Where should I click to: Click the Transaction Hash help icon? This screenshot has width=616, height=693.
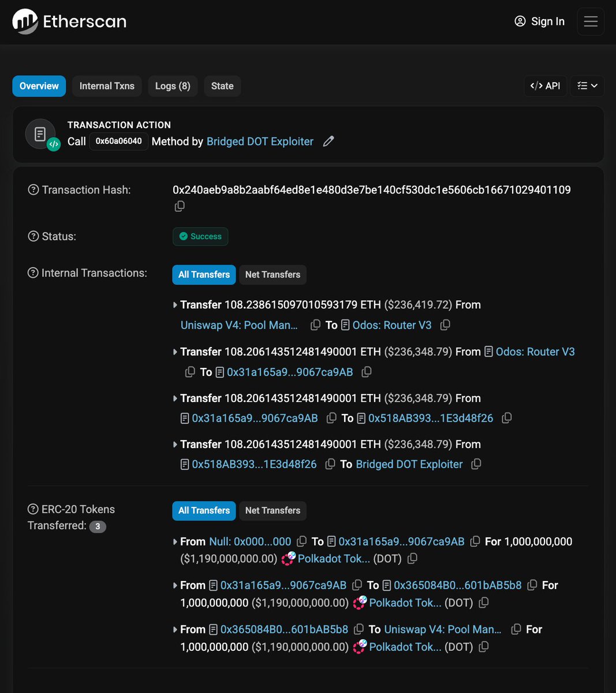pyautogui.click(x=33, y=189)
